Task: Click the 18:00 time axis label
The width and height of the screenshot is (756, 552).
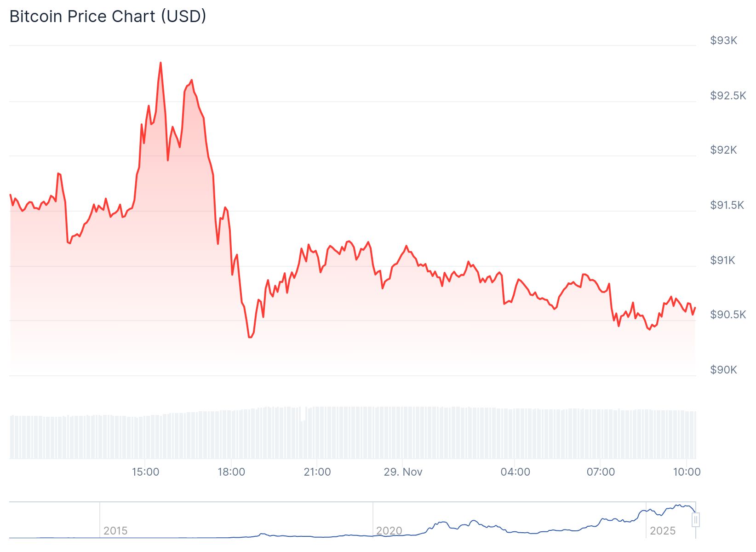Action: point(231,472)
